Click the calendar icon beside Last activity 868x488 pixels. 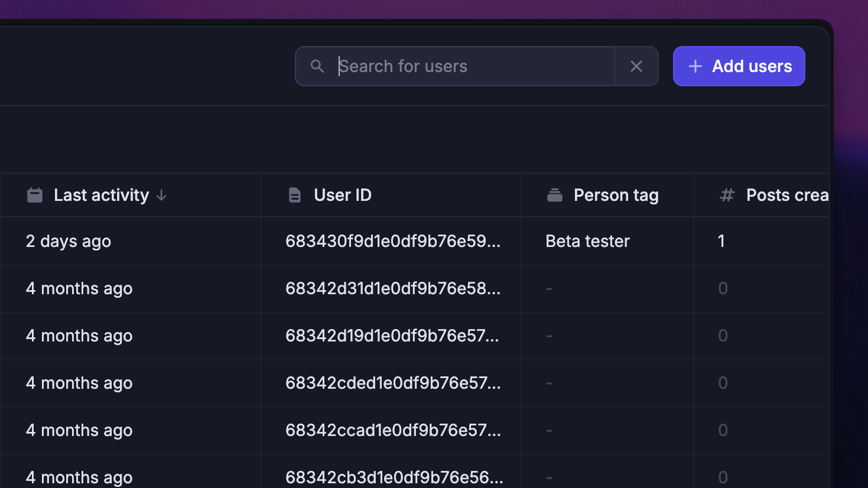pyautogui.click(x=35, y=195)
